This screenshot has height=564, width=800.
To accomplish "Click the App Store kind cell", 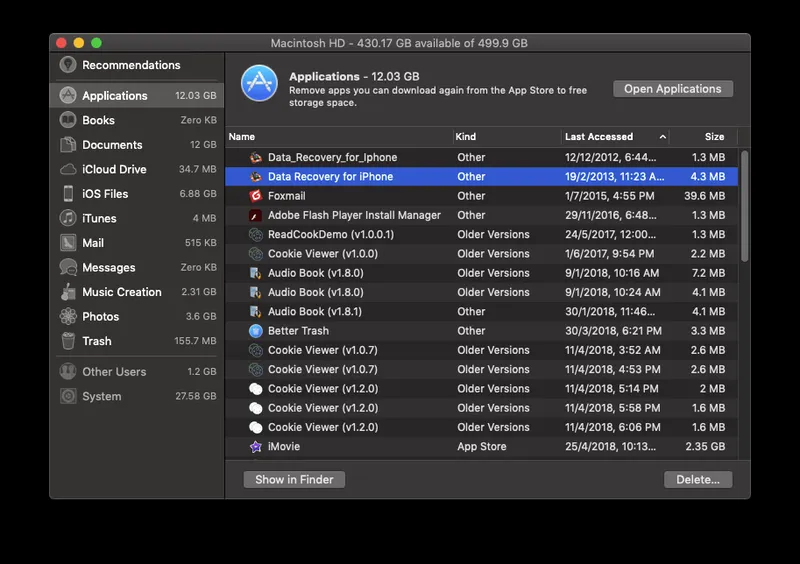I will point(482,447).
